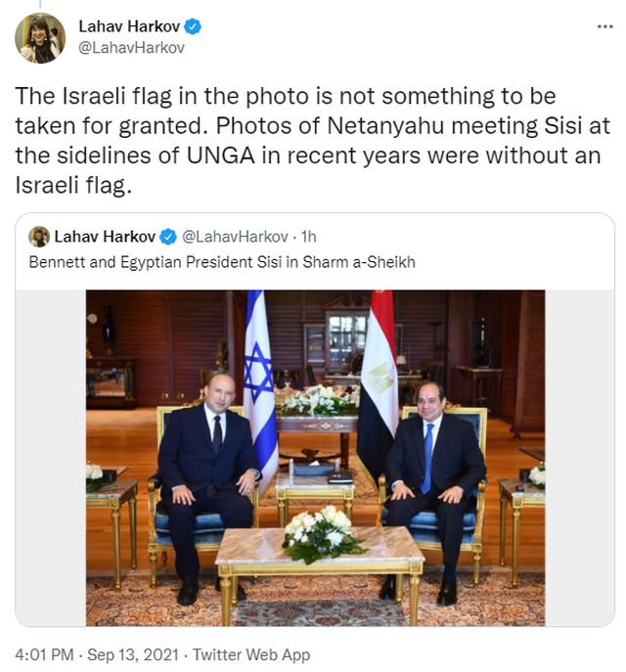Click the Egyptian flag in the photo
The image size is (626, 672).
tap(377, 381)
